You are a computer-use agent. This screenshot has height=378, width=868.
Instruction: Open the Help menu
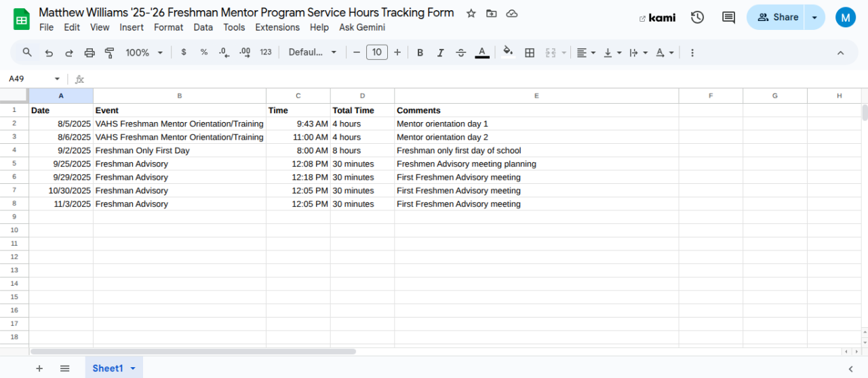click(319, 27)
